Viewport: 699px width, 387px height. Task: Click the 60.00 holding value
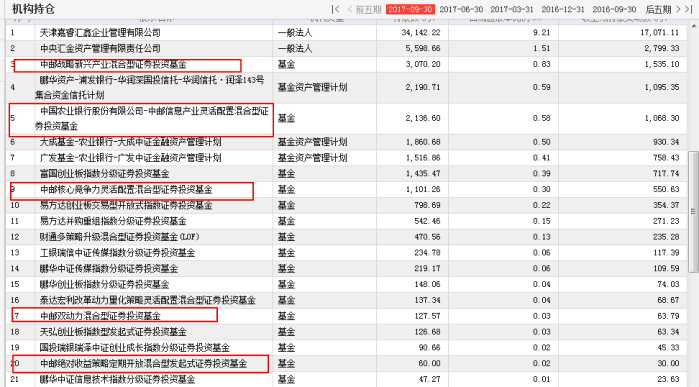[x=429, y=364]
